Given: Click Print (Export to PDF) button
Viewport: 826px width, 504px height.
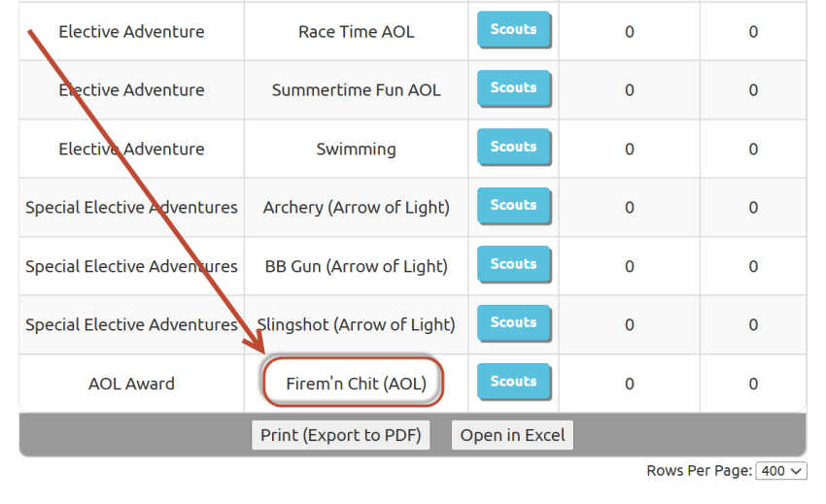Looking at the screenshot, I should point(341,435).
